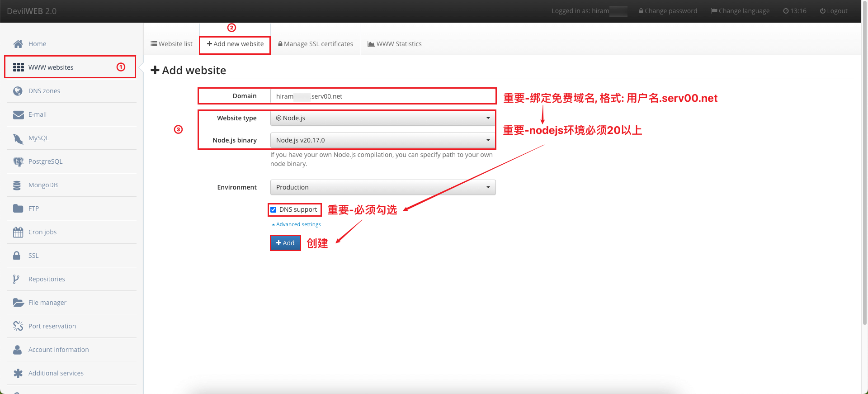Open the MySQL sidebar entry
868x394 pixels.
tap(72, 138)
